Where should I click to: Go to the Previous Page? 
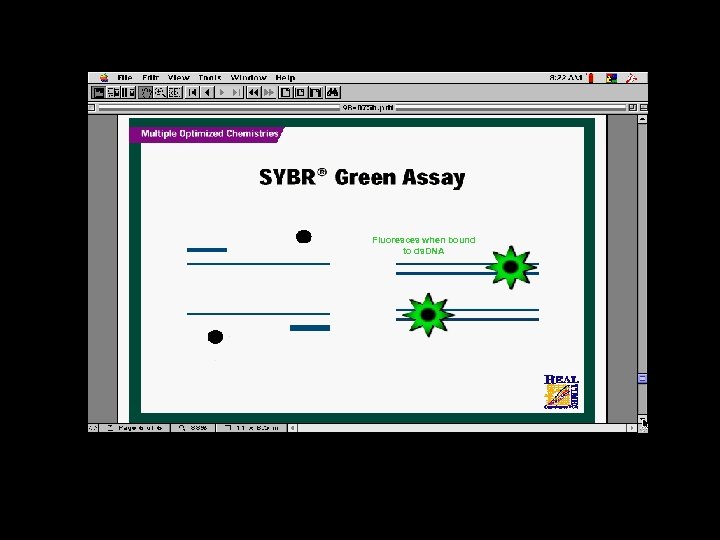pos(207,92)
